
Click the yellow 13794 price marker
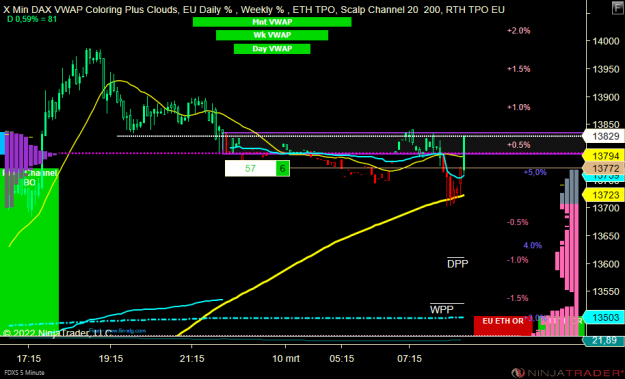[604, 156]
